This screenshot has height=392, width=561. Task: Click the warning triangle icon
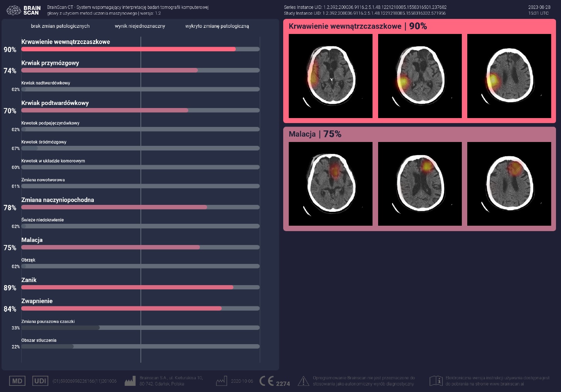[x=304, y=381]
